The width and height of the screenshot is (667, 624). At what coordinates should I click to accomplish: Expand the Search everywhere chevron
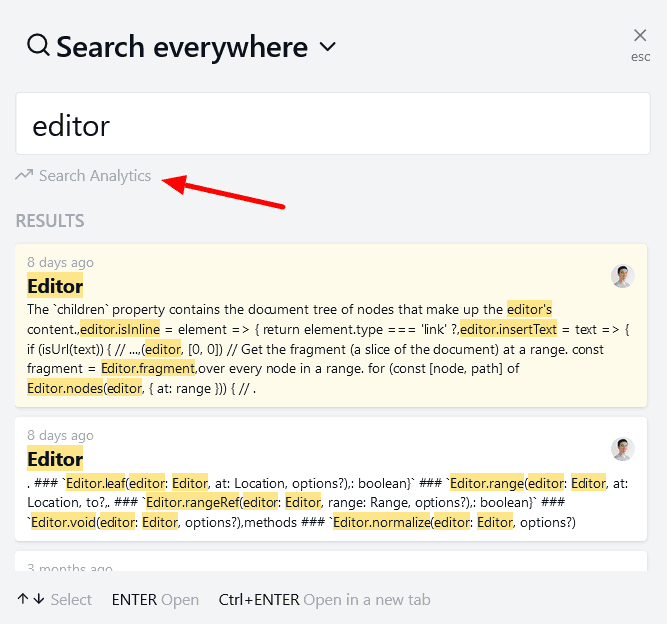(327, 47)
